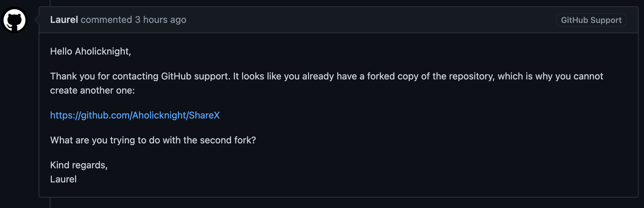Screen dimensions: 644x208
Task: Select the Kind regards signature text
Action: [79, 165]
